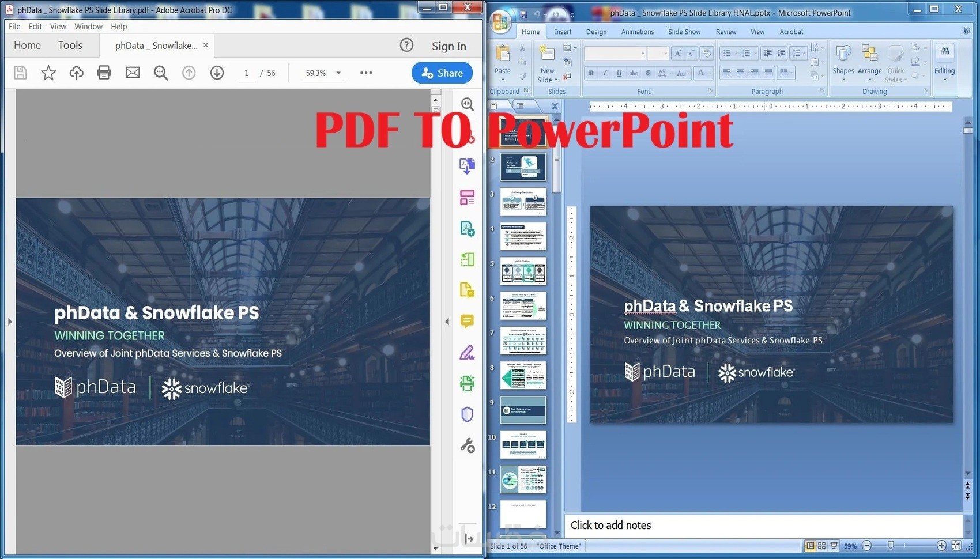Bookmark the PDF with the star icon
980x559 pixels.
(48, 73)
